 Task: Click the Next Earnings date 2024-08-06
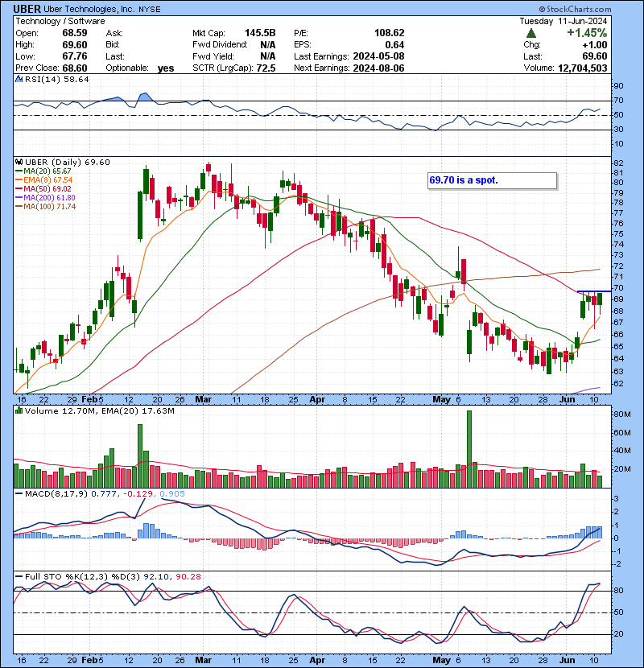tap(378, 68)
